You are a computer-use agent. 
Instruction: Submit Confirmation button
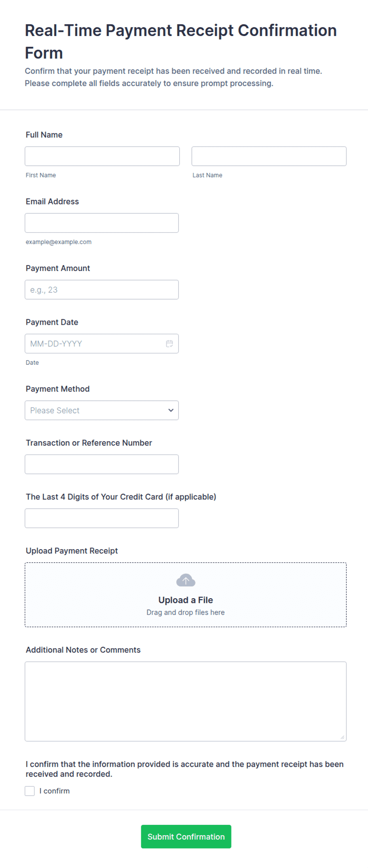[x=186, y=836]
